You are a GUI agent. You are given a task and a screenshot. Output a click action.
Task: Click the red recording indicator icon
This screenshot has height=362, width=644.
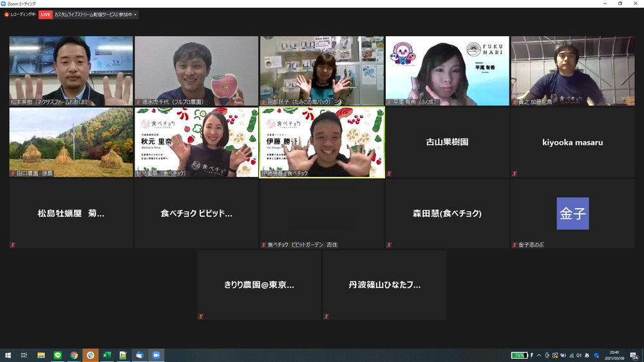point(6,14)
